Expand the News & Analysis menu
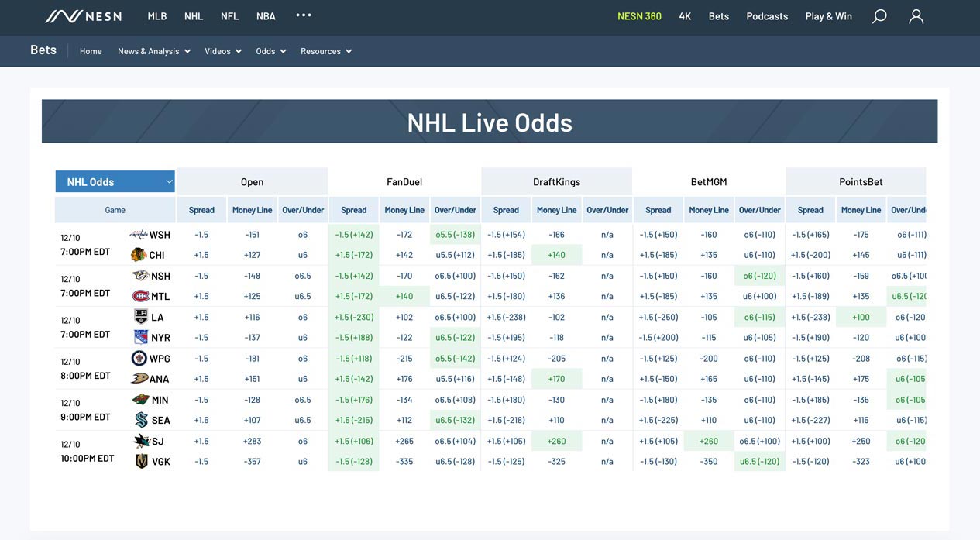 tap(153, 51)
